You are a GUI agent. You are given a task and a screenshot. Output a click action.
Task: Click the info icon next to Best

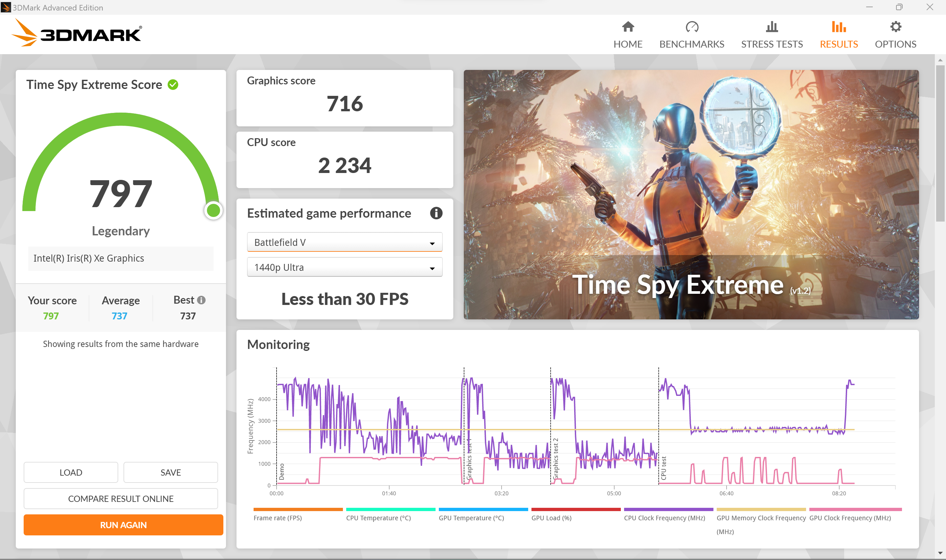tap(202, 300)
